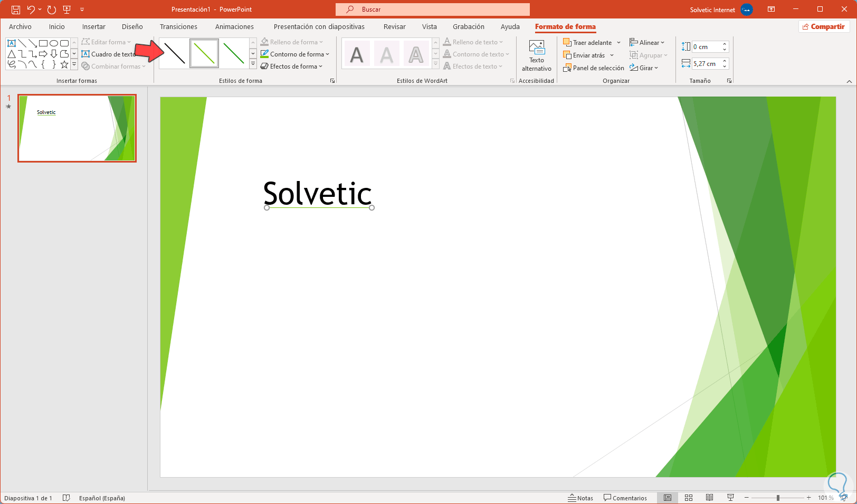
Task: Apply the dark green line shape style
Action: (234, 53)
